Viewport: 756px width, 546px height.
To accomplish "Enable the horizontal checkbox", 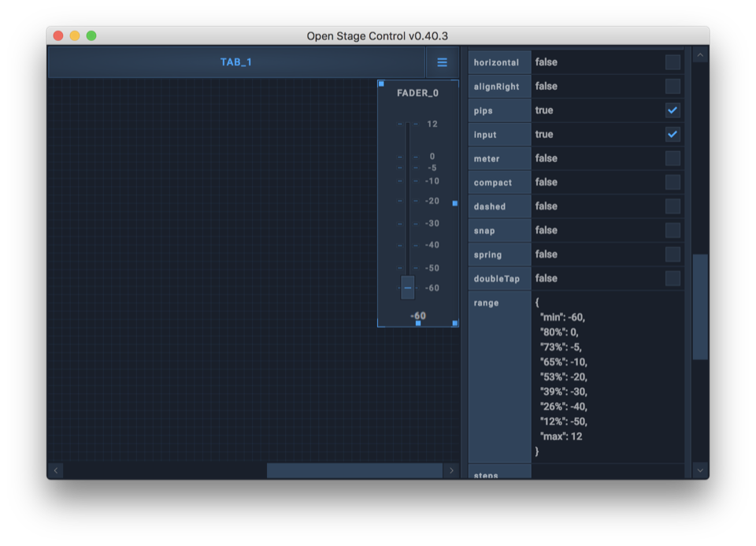I will pos(673,62).
